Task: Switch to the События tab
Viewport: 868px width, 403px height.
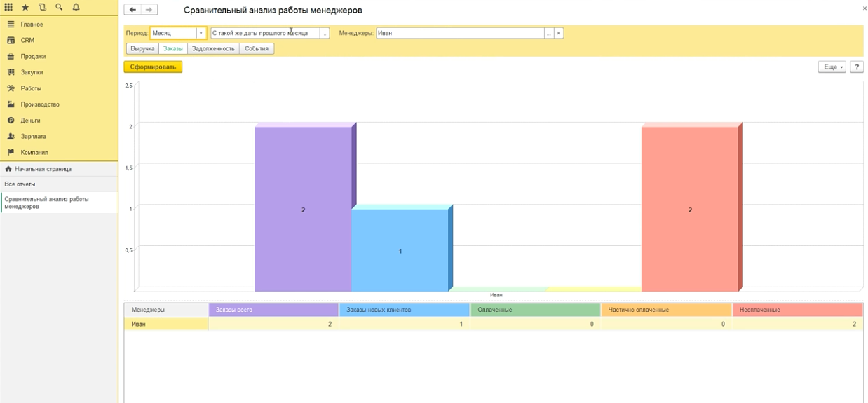Action: (x=257, y=48)
